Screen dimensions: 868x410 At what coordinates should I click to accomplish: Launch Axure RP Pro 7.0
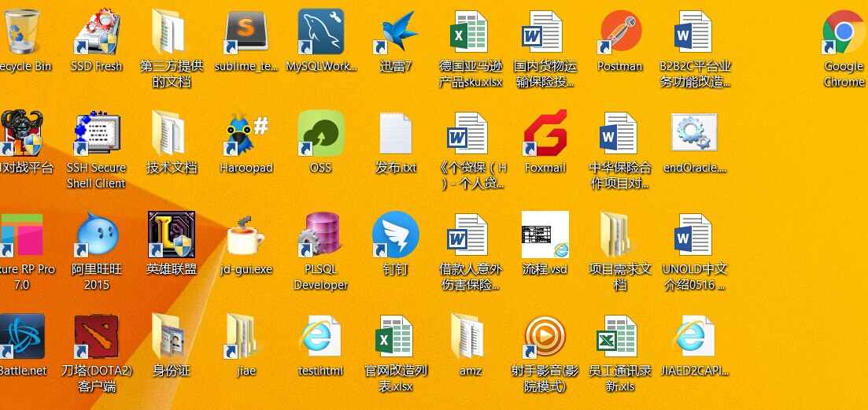click(22, 235)
